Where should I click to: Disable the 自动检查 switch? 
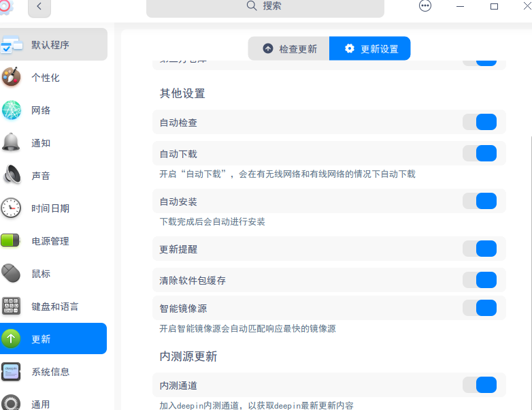[x=480, y=122]
